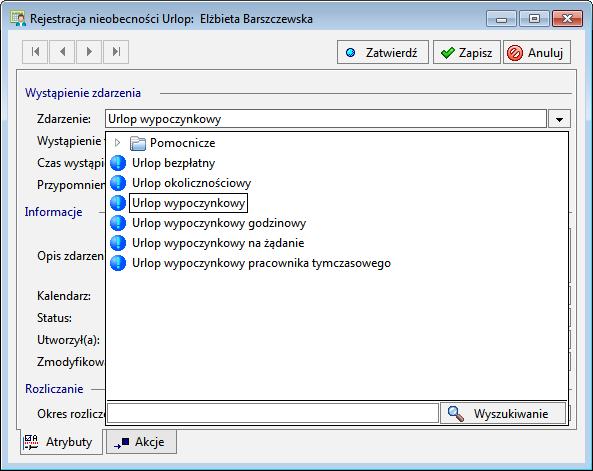Click the search text field in the dropdown
This screenshot has width=593, height=471.
(273, 413)
